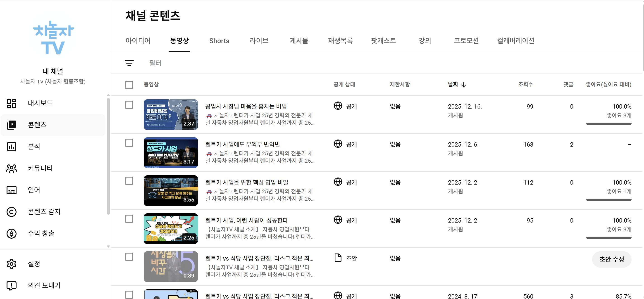Click the 초안 수정 edit draft button
This screenshot has height=299, width=644.
[x=612, y=259]
